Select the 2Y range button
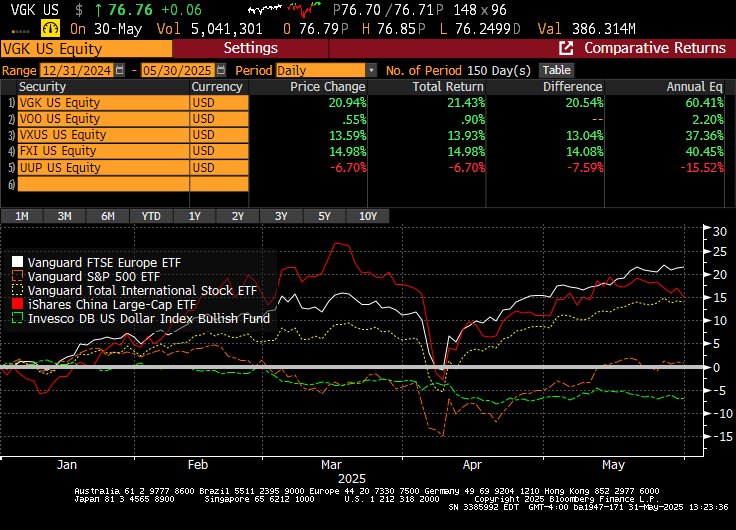 (x=238, y=216)
